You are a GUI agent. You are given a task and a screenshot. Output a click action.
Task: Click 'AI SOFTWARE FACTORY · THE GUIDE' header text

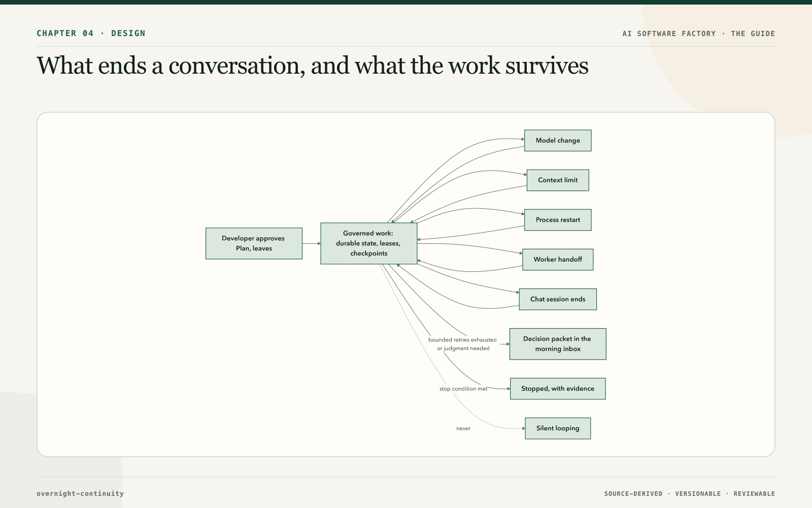(698, 34)
